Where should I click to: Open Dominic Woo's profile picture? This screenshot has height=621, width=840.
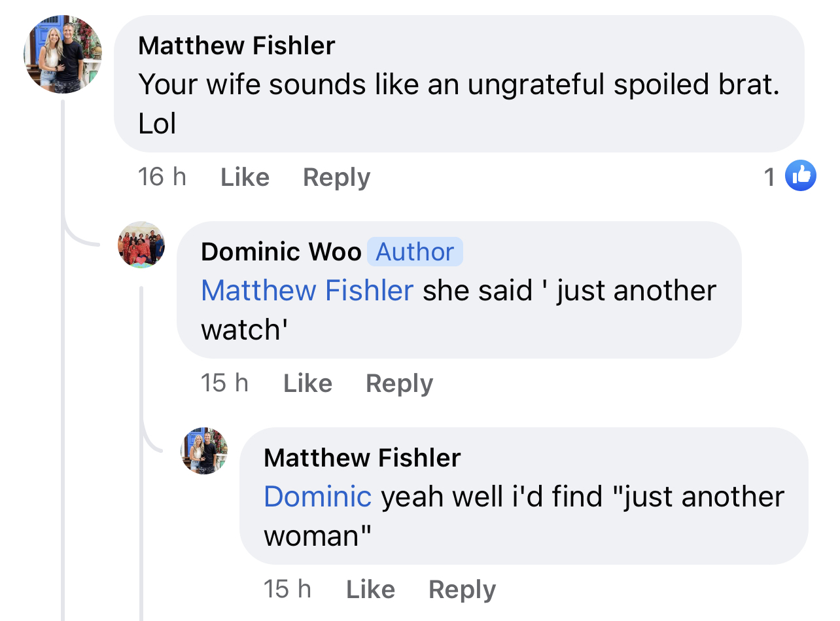[141, 245]
